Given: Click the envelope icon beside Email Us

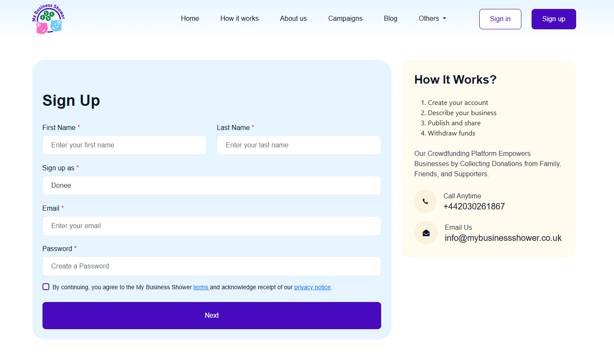Looking at the screenshot, I should 426,233.
